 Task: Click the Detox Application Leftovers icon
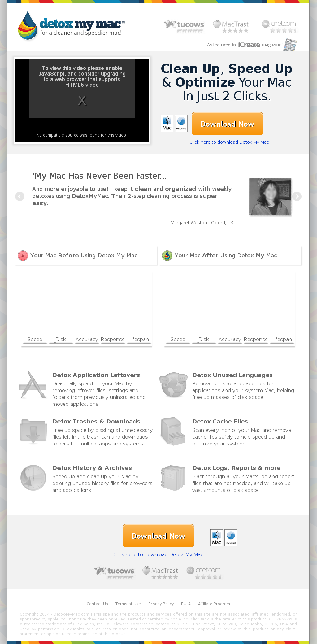point(33,384)
